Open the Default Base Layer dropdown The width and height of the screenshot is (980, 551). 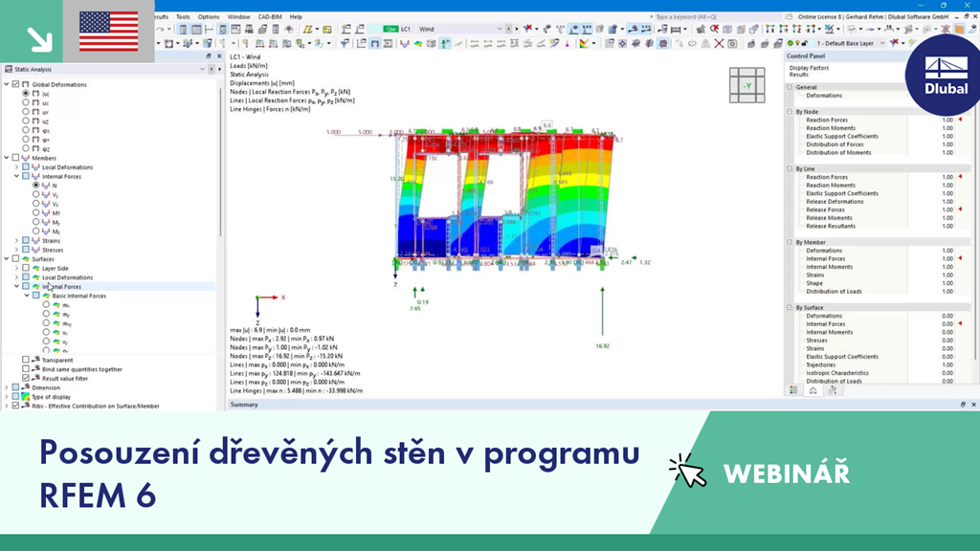coord(881,43)
